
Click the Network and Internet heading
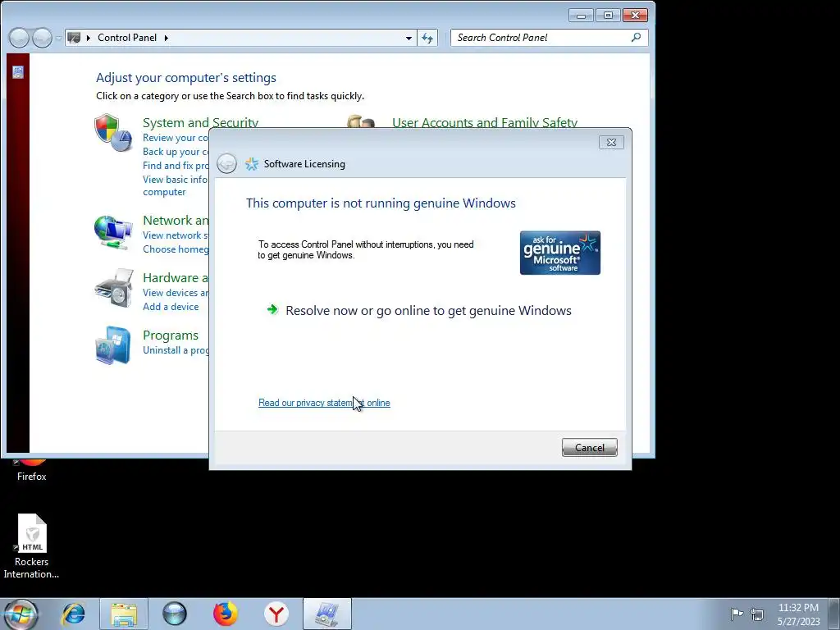pyautogui.click(x=176, y=221)
